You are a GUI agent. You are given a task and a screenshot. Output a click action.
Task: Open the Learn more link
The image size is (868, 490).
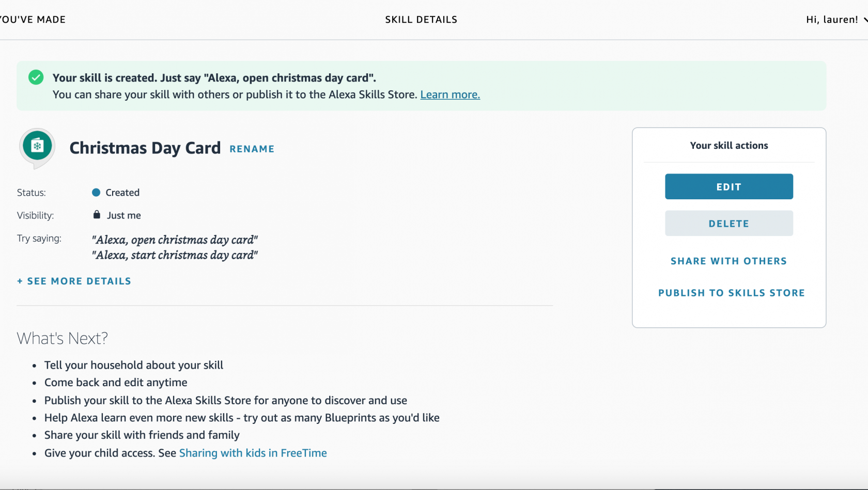coord(450,95)
